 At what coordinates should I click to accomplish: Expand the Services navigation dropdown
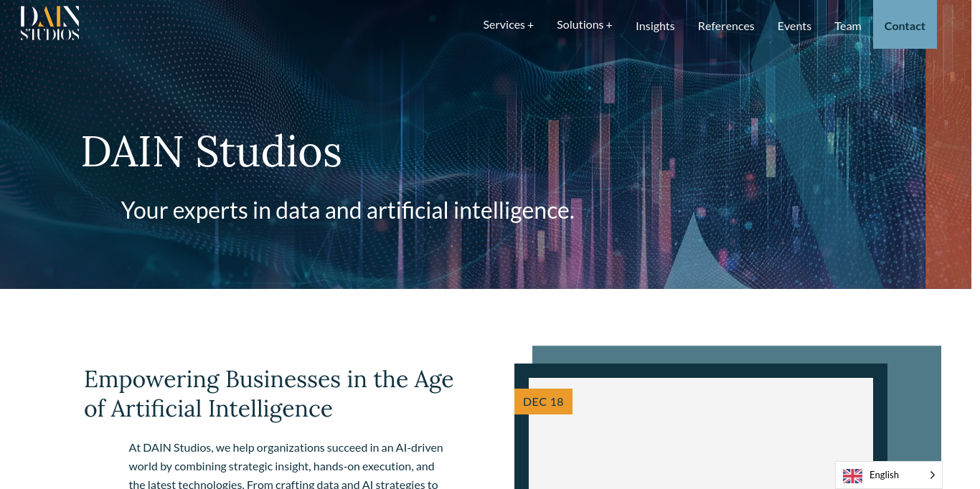click(508, 25)
